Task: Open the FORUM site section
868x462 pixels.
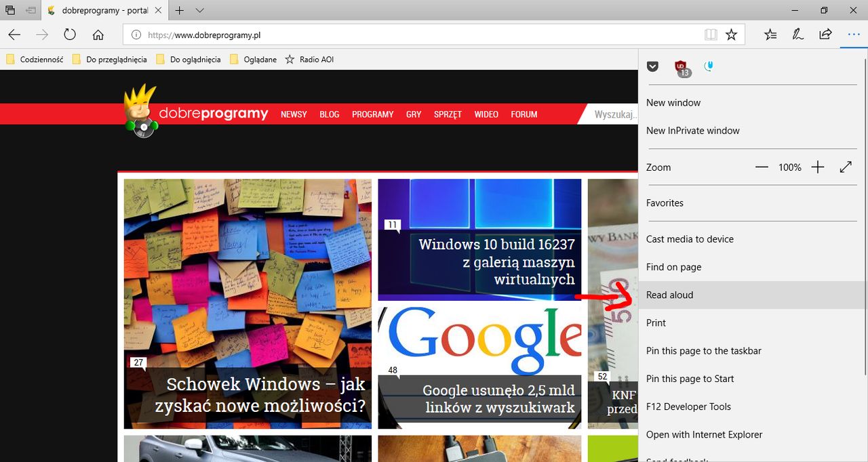Action: coord(524,114)
